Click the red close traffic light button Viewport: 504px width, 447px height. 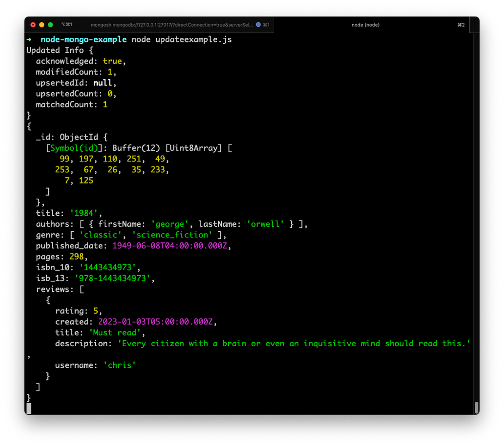tap(32, 24)
